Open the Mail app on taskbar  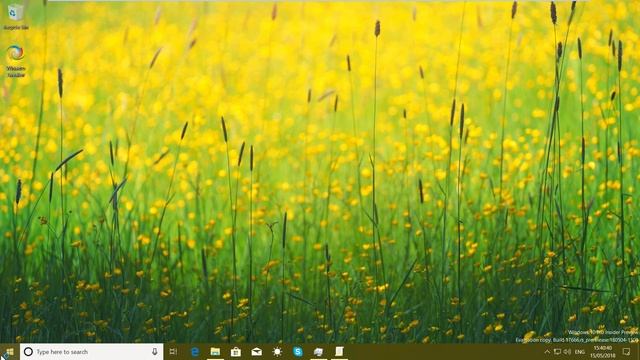pos(256,352)
